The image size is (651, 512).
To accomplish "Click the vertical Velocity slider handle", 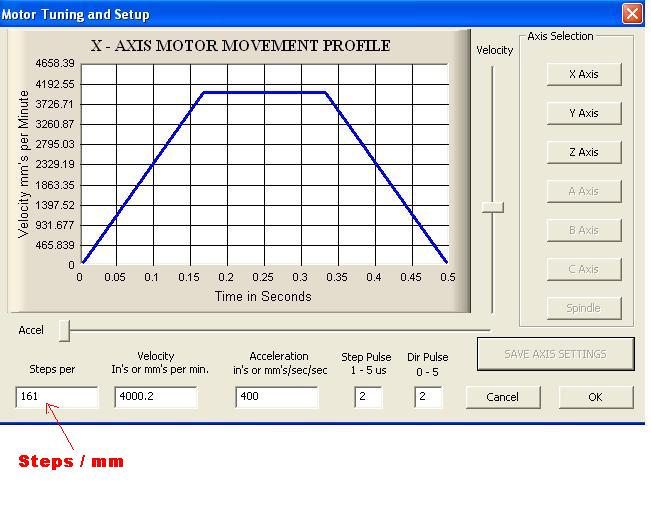I will [492, 207].
